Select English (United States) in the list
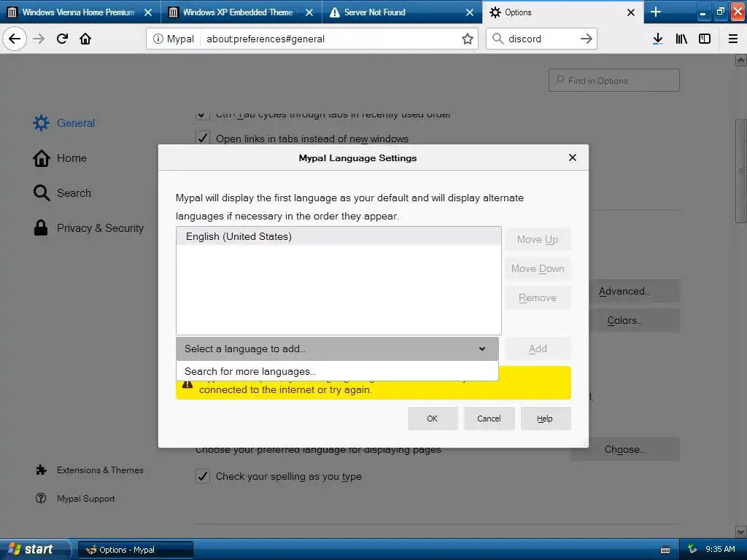Viewport: 747px width, 560px height. click(x=338, y=236)
